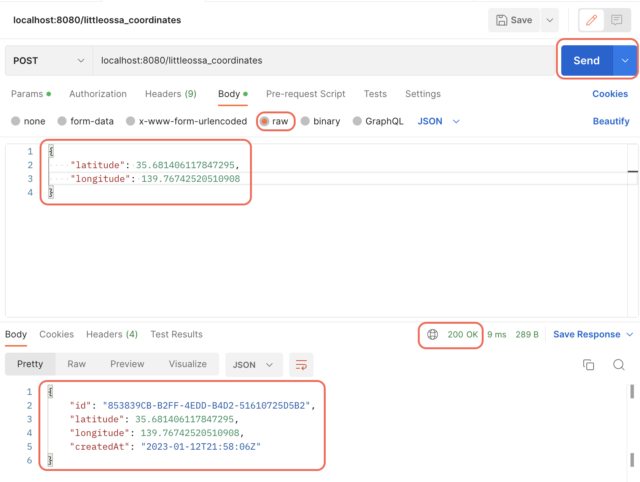The height and width of the screenshot is (482, 640).
Task: Open the response Cookies tab
Action: [x=57, y=334]
